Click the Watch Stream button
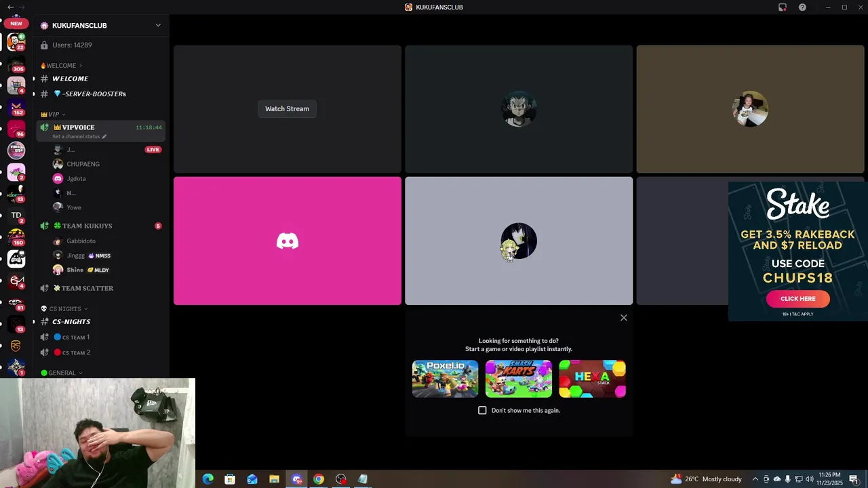This screenshot has height=488, width=868. coord(287,108)
